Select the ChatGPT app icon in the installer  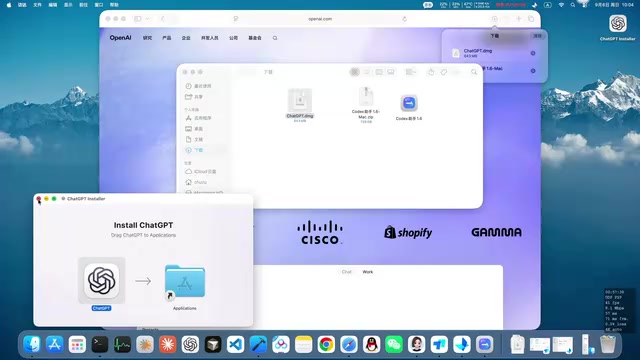102,280
